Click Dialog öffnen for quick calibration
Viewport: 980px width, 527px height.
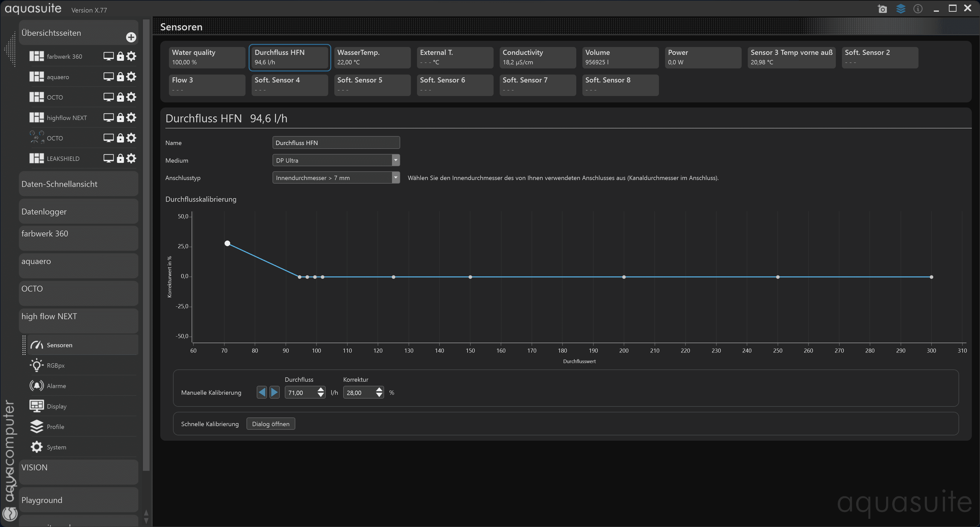coord(271,424)
